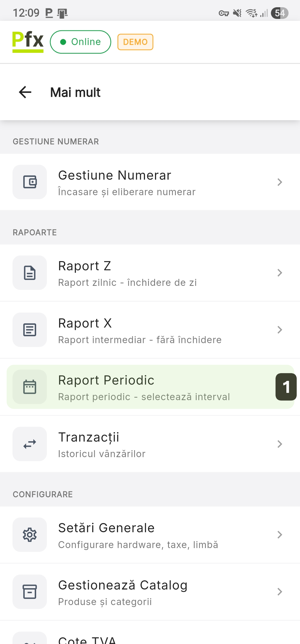Open Raport X via right chevron
The width and height of the screenshot is (300, 644).
[x=280, y=330]
